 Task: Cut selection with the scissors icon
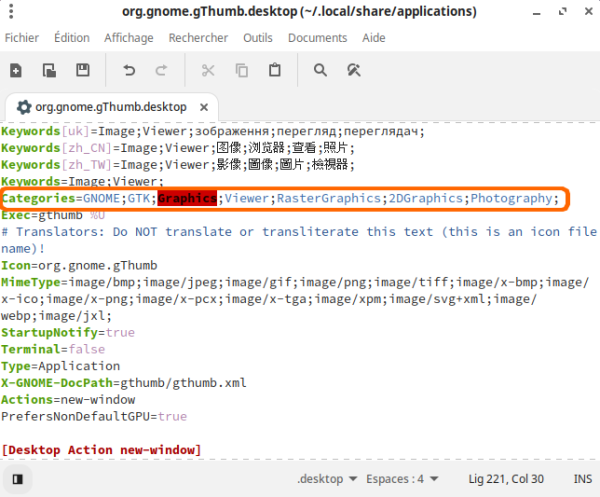pos(208,70)
